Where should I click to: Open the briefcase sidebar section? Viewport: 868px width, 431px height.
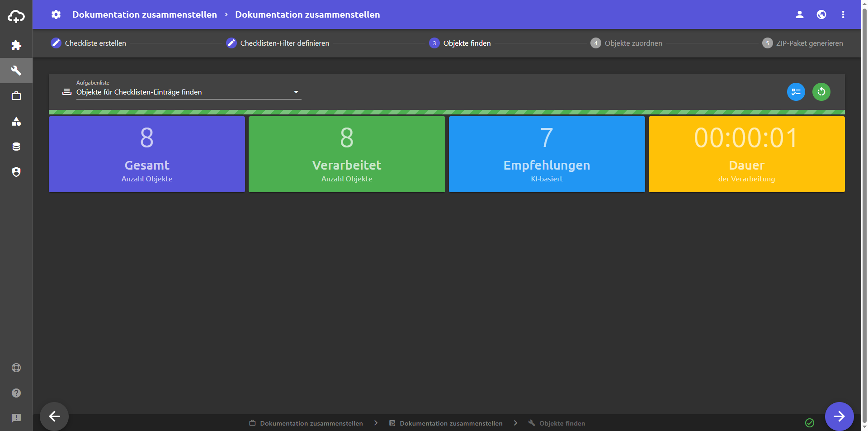click(16, 96)
